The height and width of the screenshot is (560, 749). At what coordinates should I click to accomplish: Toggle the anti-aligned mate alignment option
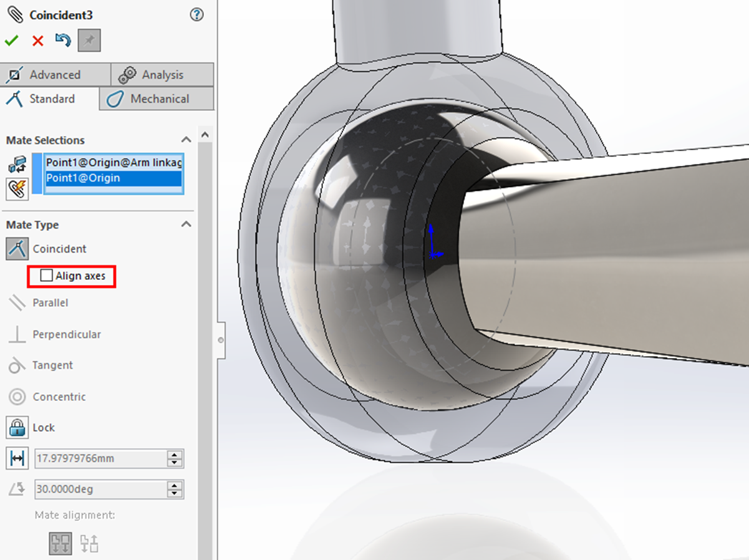[89, 543]
